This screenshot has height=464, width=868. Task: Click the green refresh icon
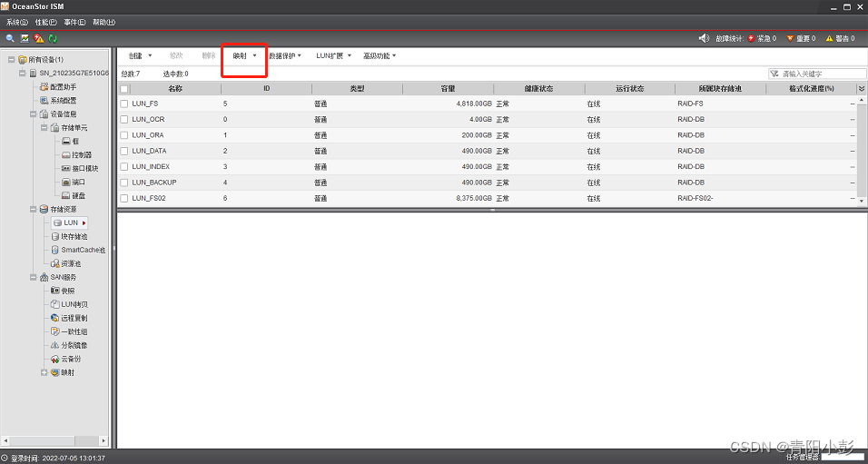pyautogui.click(x=54, y=38)
